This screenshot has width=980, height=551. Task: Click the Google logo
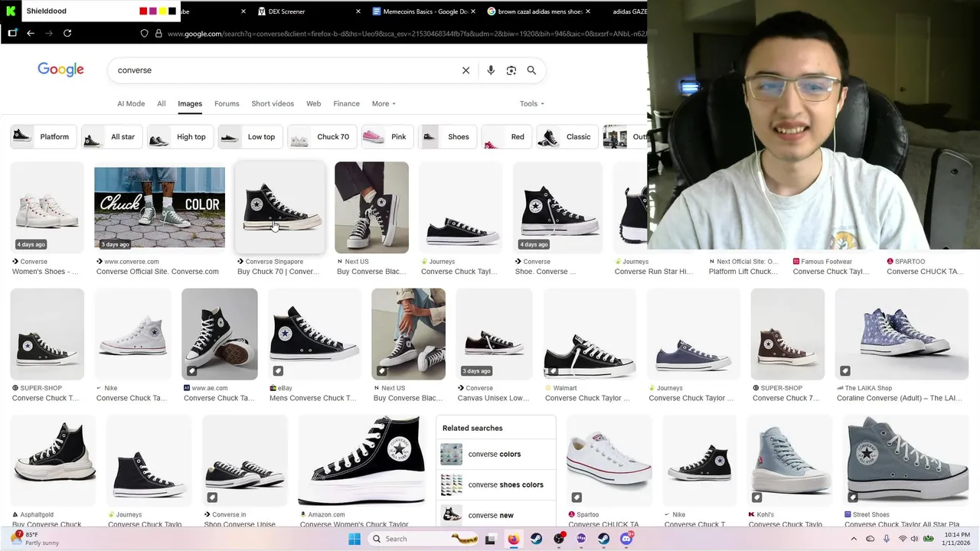point(60,70)
